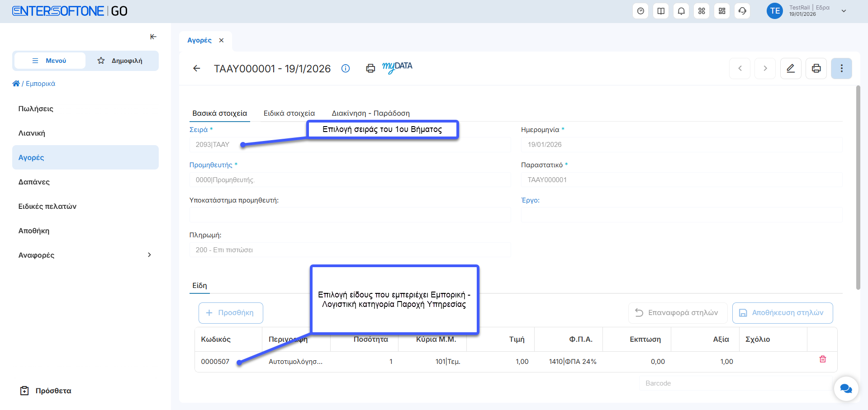Open the support headset icon

pyautogui.click(x=742, y=11)
